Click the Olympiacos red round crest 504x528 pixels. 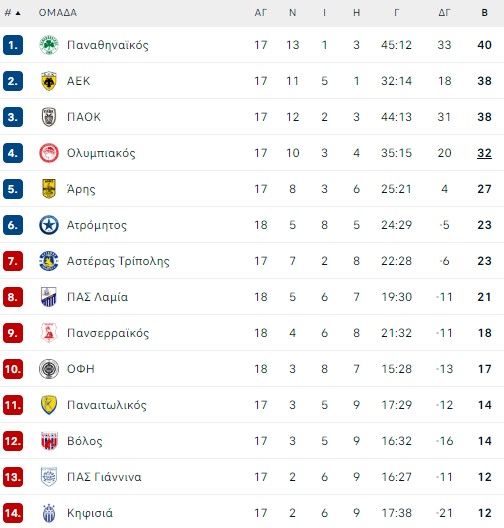(x=49, y=153)
